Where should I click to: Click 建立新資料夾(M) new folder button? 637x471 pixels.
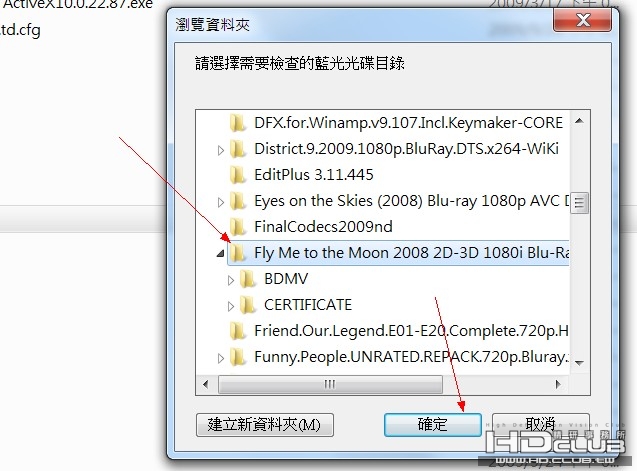click(264, 425)
